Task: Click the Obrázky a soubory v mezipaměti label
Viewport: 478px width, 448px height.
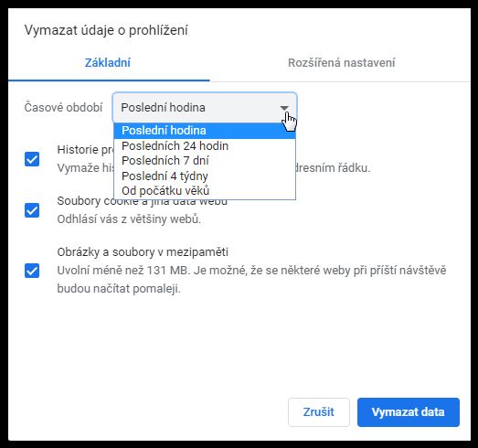Action: [x=143, y=252]
